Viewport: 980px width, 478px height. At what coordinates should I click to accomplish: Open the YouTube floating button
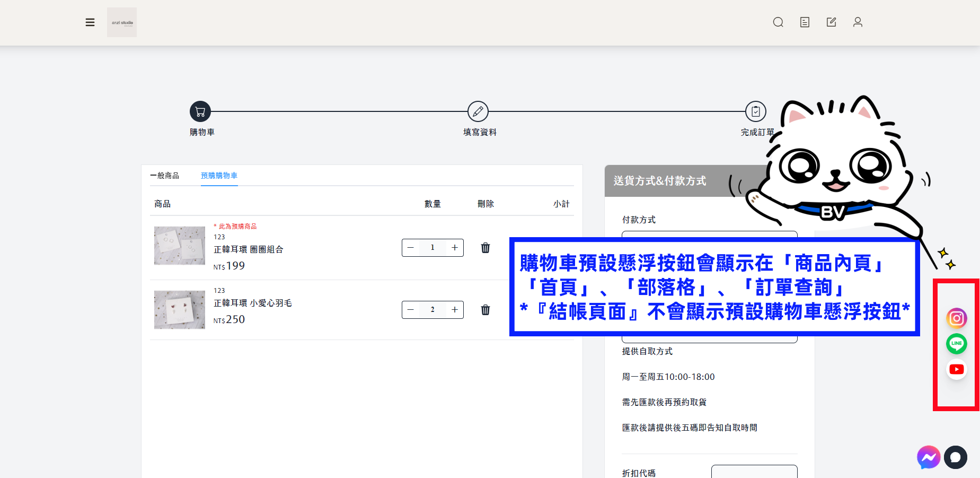click(957, 369)
